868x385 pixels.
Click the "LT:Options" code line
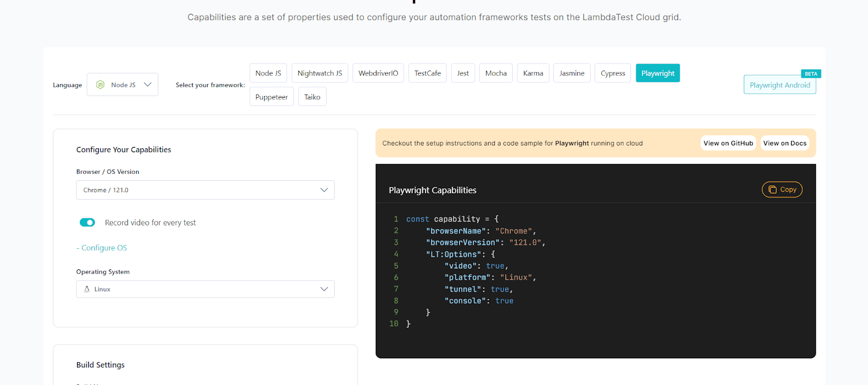click(461, 254)
